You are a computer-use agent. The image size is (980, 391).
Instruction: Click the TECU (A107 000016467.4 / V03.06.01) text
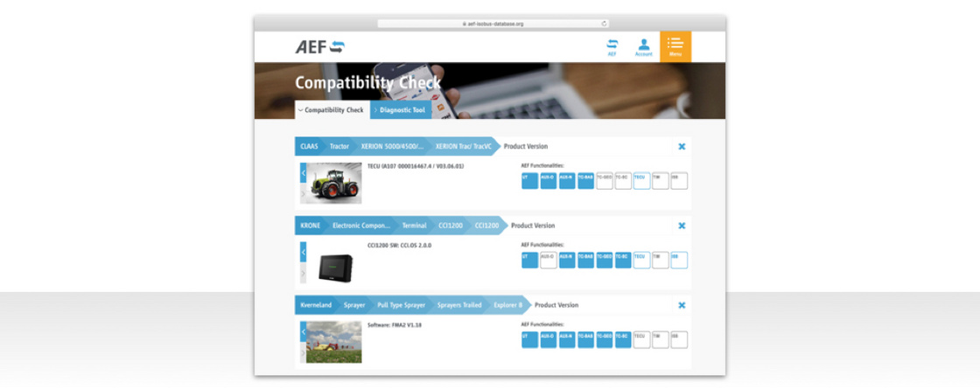click(x=416, y=166)
